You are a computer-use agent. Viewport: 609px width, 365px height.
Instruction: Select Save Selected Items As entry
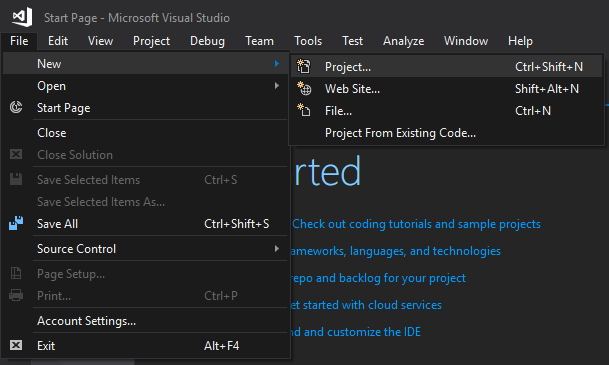[x=146, y=202]
